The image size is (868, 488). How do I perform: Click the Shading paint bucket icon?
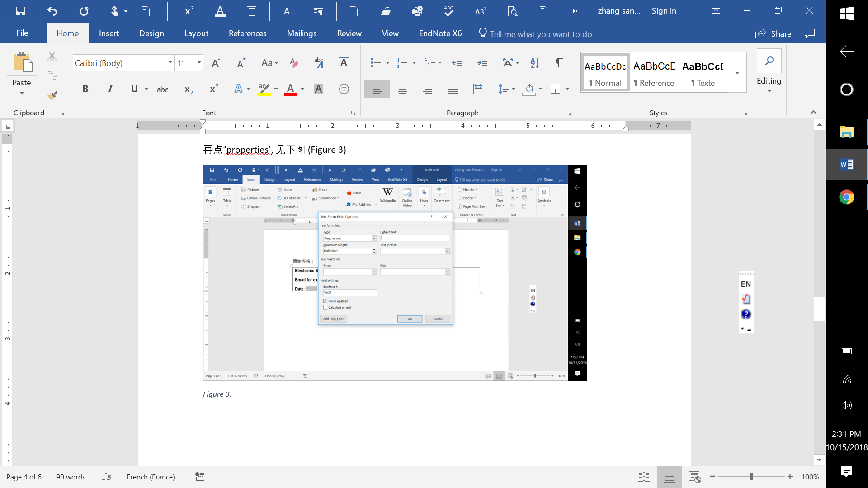click(x=529, y=89)
